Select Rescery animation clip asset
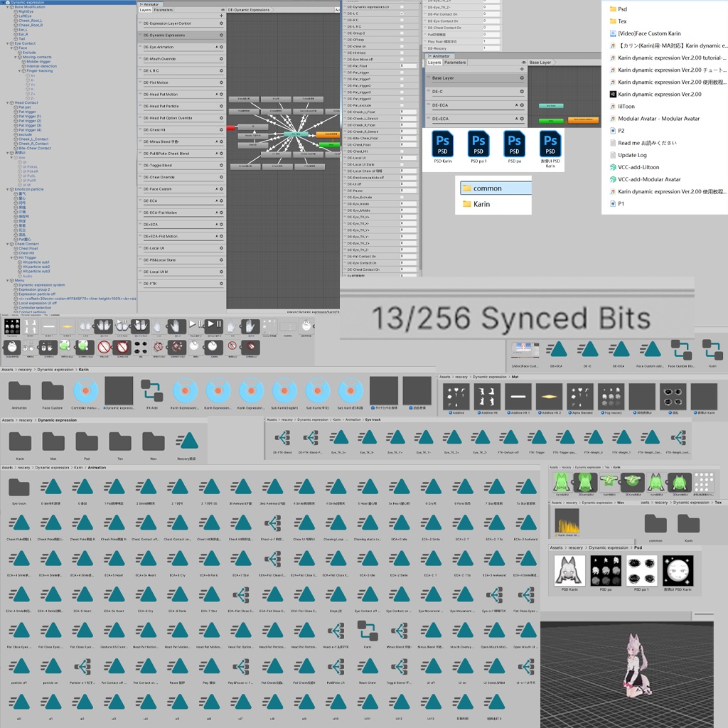 [187, 445]
